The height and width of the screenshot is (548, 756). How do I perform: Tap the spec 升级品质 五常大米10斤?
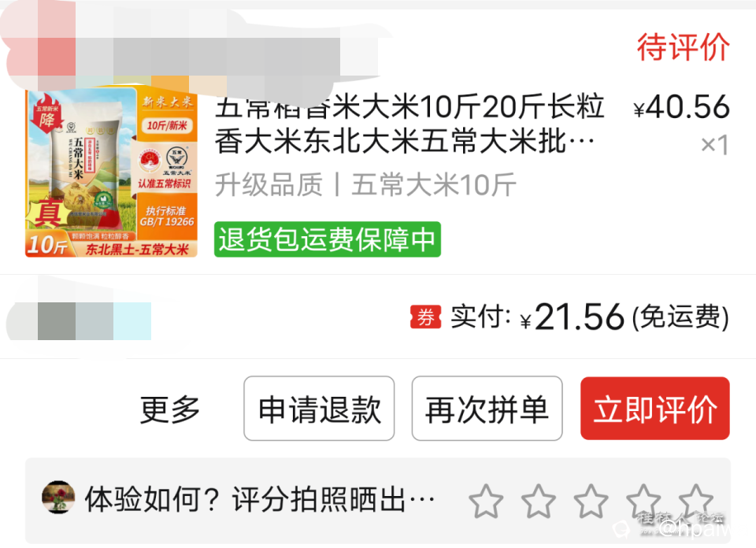pyautogui.click(x=365, y=184)
